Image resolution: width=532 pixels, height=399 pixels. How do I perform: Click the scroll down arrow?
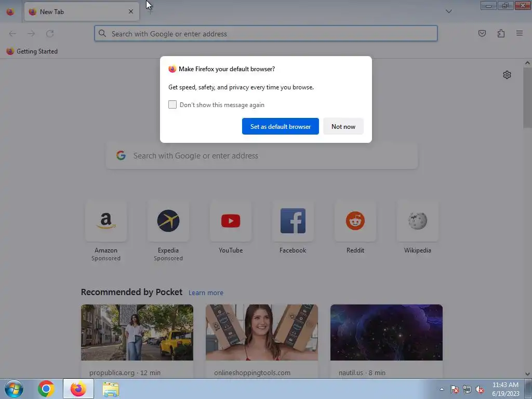(x=527, y=374)
